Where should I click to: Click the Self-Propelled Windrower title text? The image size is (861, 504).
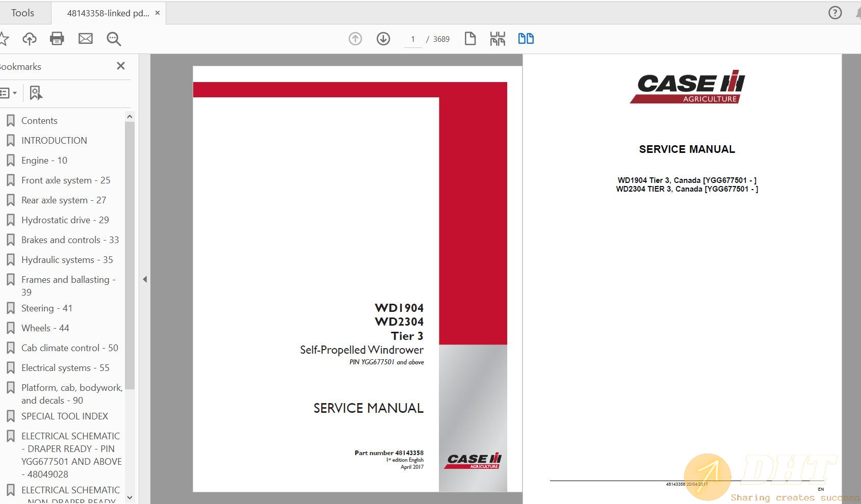[362, 350]
